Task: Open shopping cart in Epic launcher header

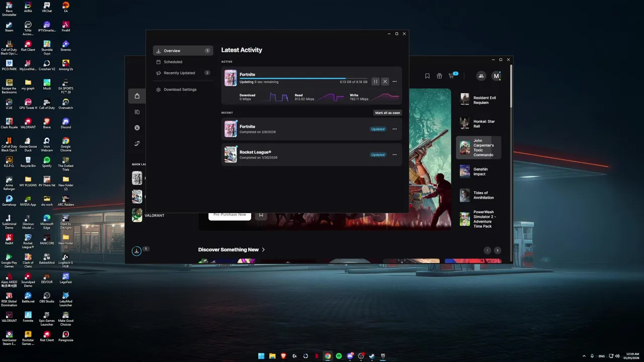Action: click(452, 76)
